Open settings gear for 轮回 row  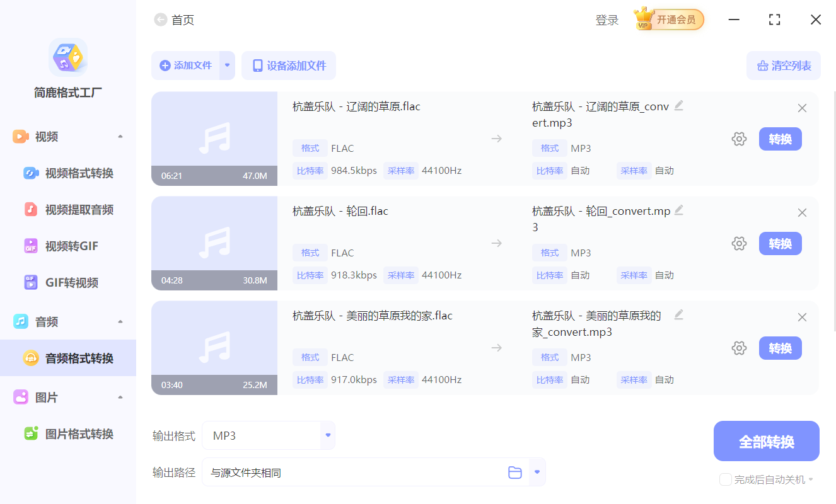pyautogui.click(x=739, y=244)
